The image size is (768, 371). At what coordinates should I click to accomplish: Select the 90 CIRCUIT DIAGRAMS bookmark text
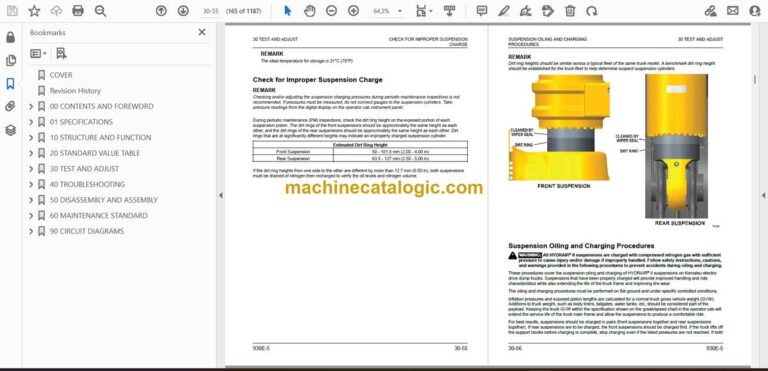point(87,231)
